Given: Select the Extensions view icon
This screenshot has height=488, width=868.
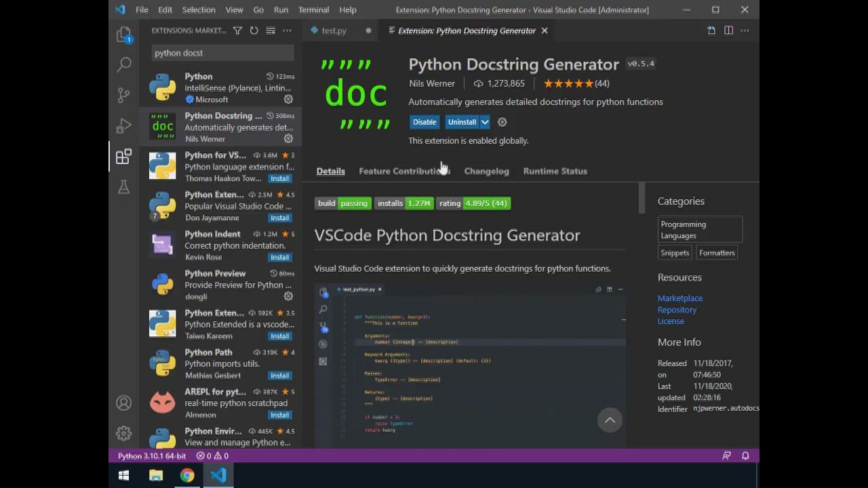Looking at the screenshot, I should pos(123,157).
